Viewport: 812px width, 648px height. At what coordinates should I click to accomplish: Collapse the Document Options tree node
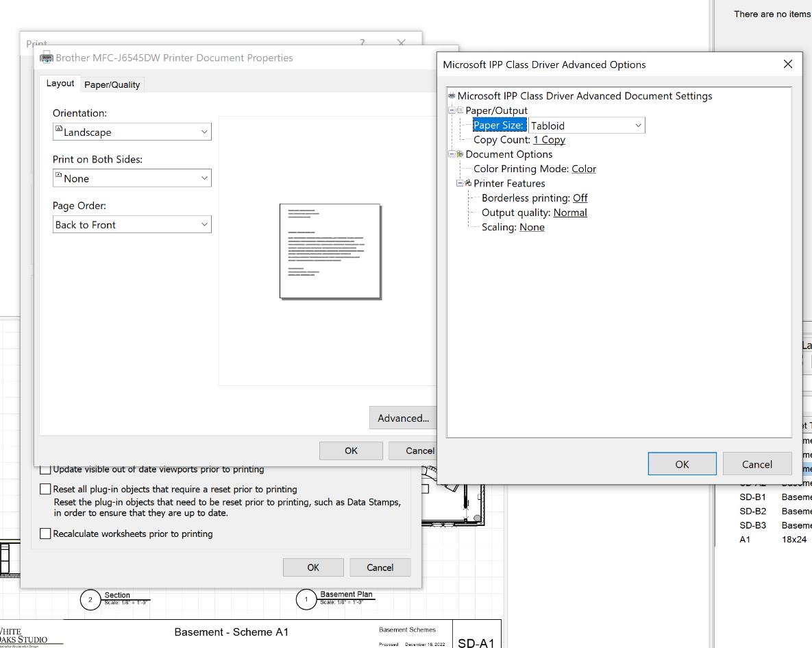pyautogui.click(x=452, y=154)
